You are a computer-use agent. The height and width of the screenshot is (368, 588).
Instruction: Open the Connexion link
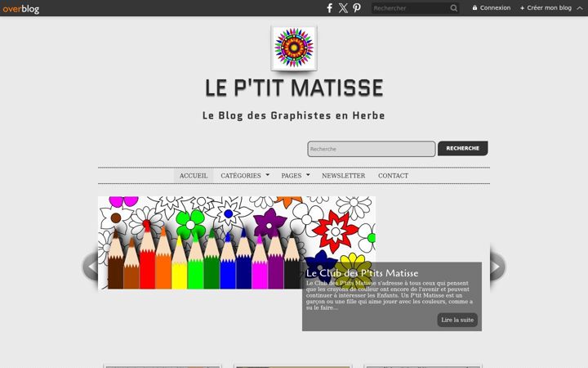492,8
